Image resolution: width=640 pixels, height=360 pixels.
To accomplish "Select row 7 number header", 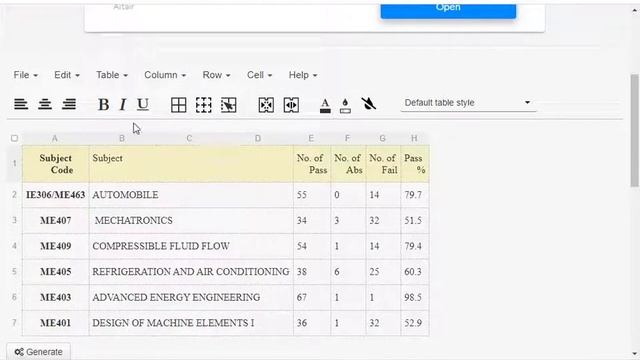I will 14,323.
